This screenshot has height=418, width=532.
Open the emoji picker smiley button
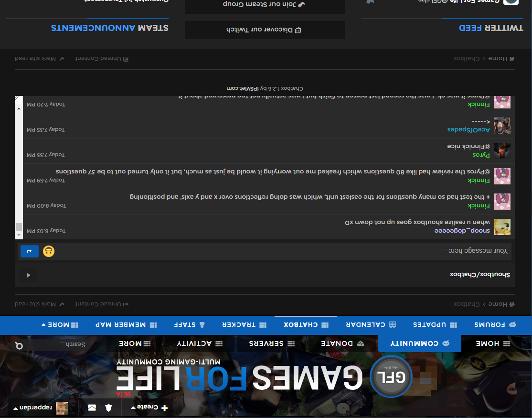click(x=49, y=251)
